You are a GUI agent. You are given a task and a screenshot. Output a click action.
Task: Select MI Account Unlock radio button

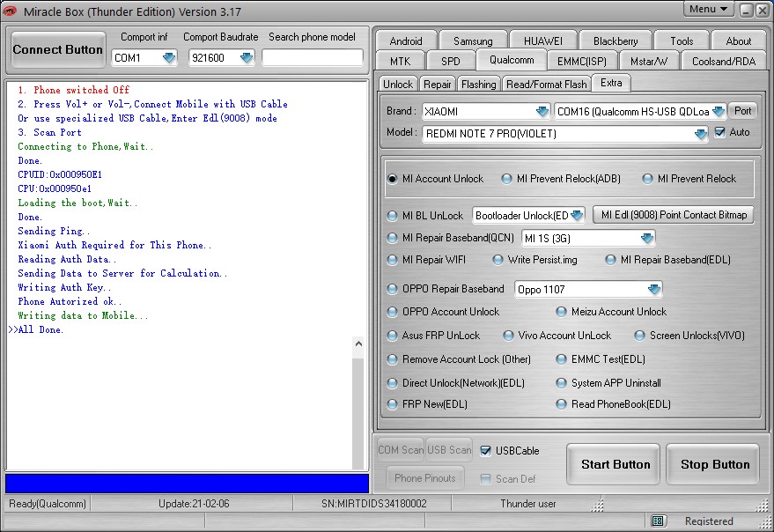tap(393, 179)
